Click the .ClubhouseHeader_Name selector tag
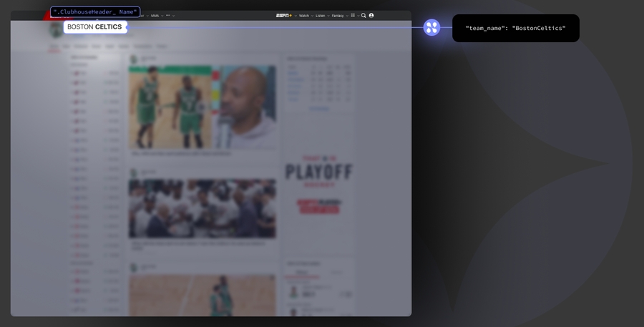Screen dimensions: 644x327 pos(95,12)
